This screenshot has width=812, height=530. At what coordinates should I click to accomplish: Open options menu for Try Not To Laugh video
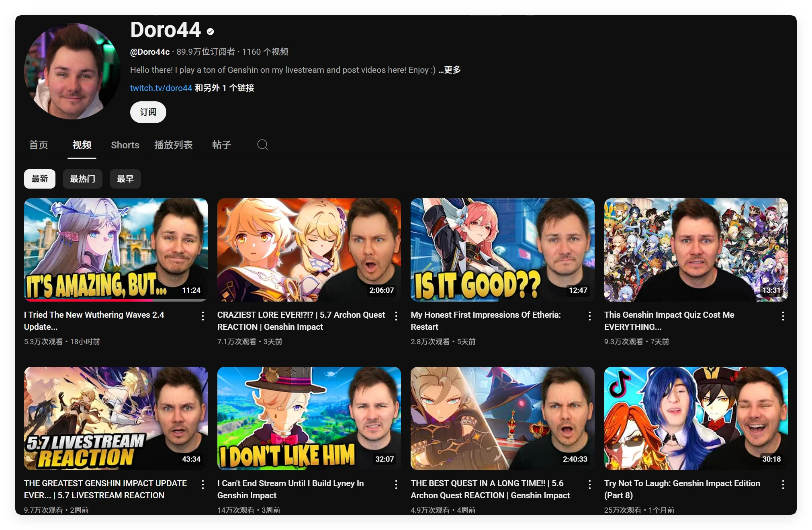(783, 485)
